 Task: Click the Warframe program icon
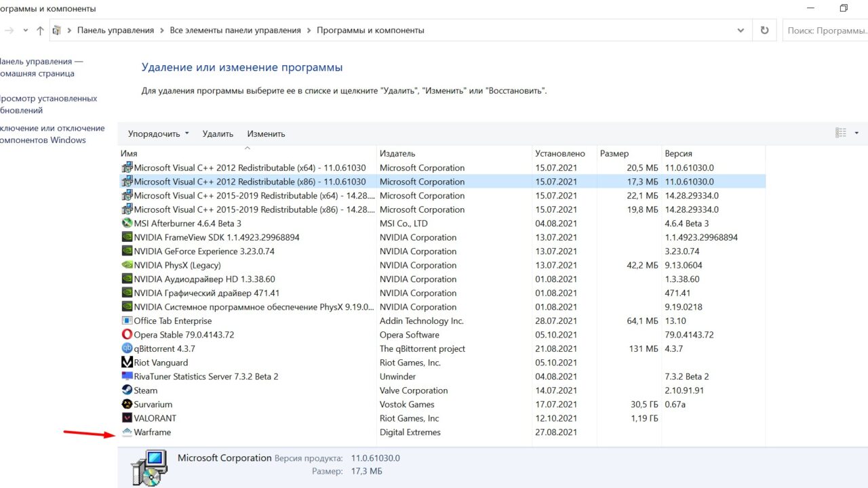pyautogui.click(x=127, y=432)
